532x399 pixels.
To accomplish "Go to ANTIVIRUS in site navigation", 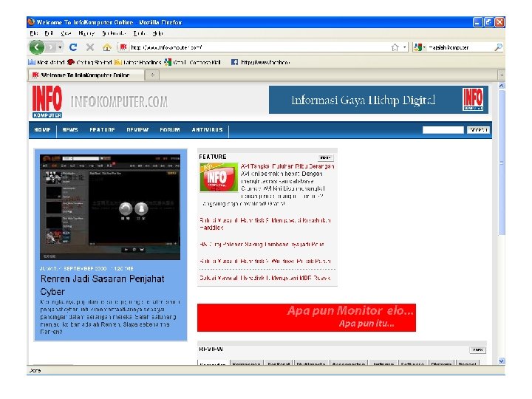I will coord(207,130).
